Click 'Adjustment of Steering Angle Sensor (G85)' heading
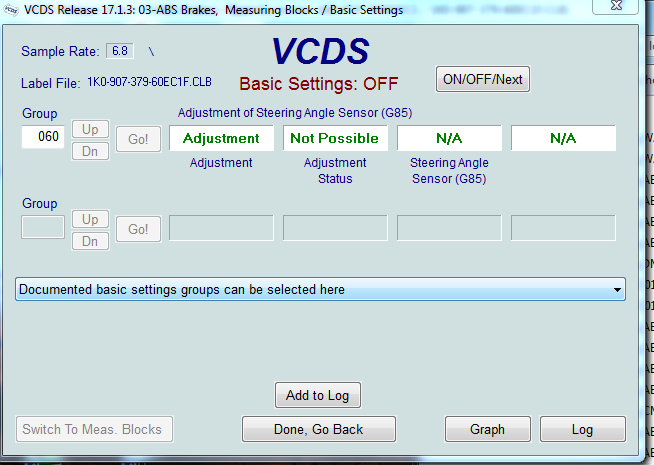The height and width of the screenshot is (465, 654). [295, 113]
